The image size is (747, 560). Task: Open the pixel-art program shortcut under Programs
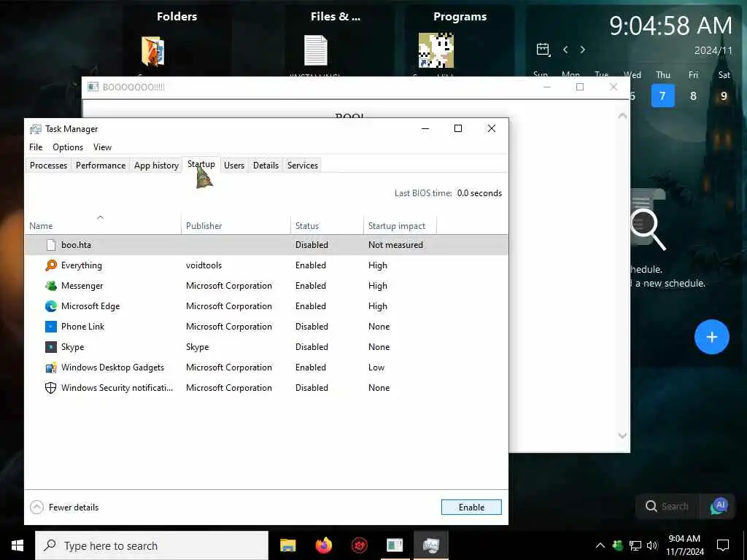(436, 50)
